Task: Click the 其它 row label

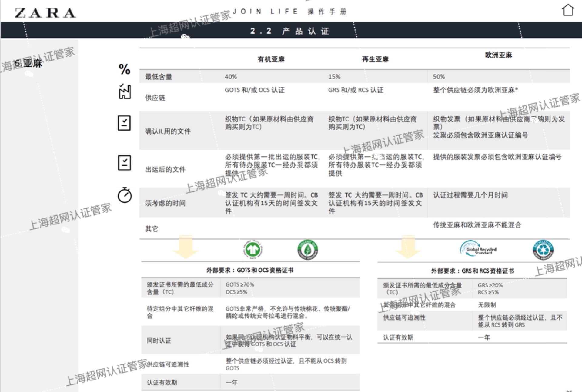Action: coord(152,229)
